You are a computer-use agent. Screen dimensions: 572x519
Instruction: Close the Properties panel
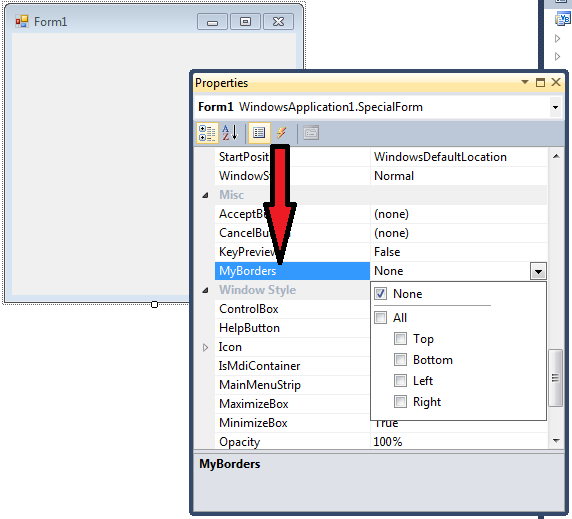(556, 82)
